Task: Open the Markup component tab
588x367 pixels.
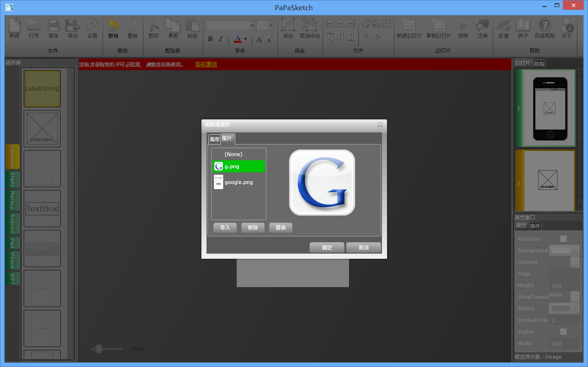Action: coord(13,201)
